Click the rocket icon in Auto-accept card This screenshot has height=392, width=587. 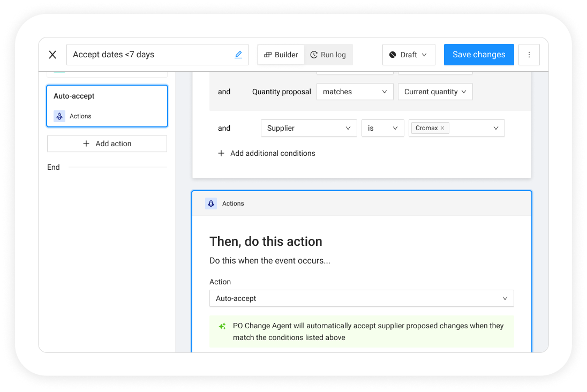coord(59,116)
